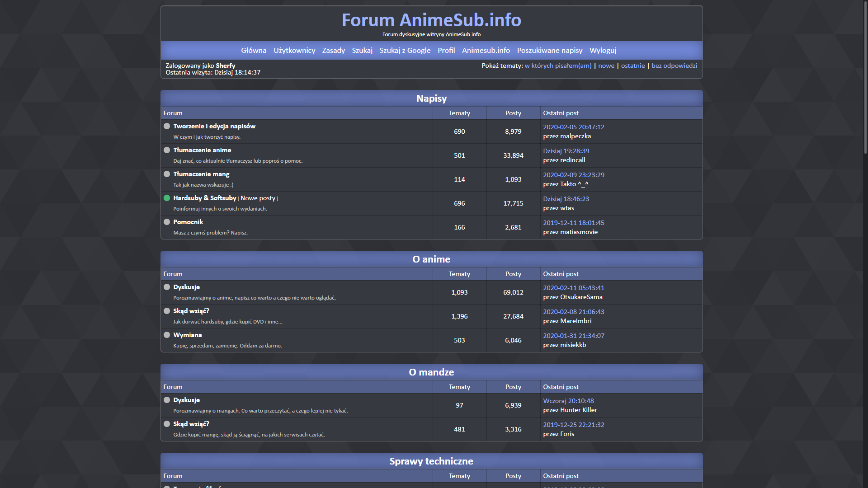This screenshot has height=488, width=868.
Task: Click the status icon beside Tłumaczenie anime
Action: (167, 150)
